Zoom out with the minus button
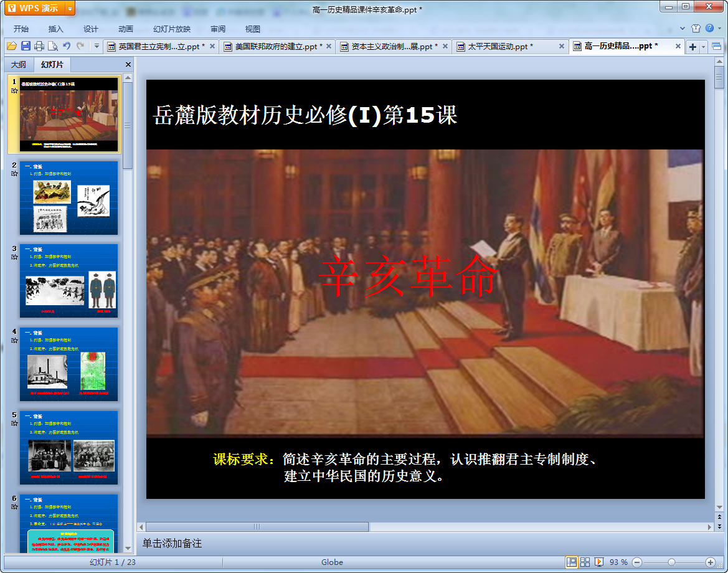This screenshot has width=728, height=573. [x=638, y=562]
